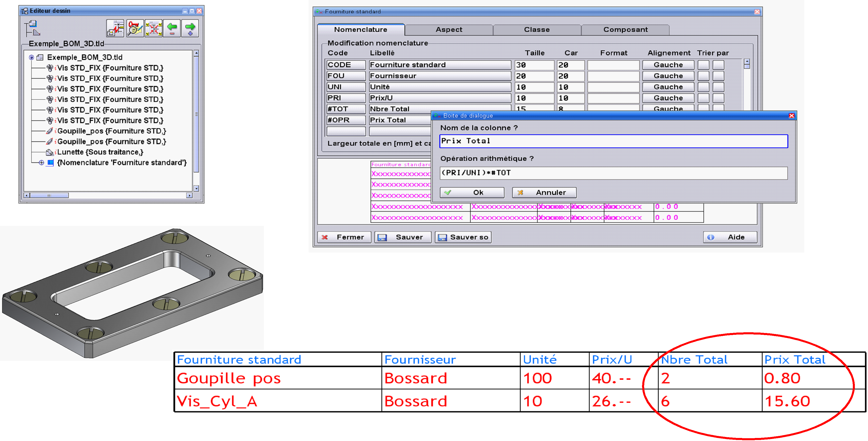Switch to the Aspect tab
Image resolution: width=868 pixels, height=441 pixels.
(448, 30)
